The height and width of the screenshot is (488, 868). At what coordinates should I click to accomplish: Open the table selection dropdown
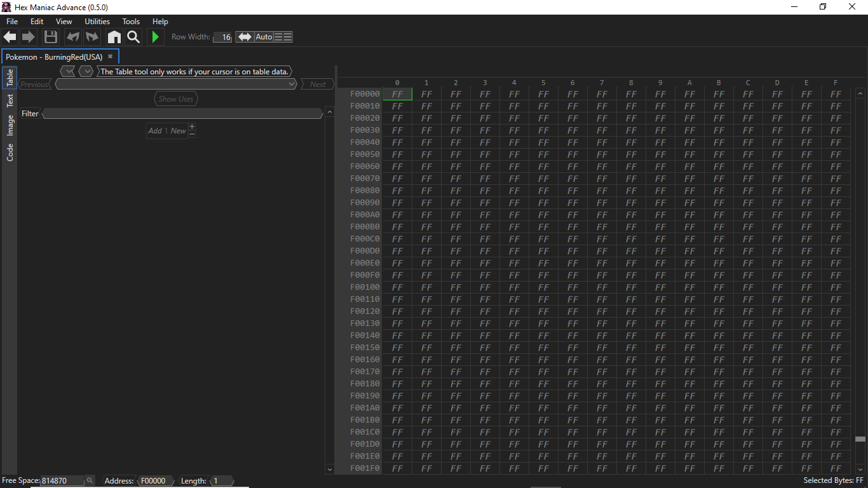coord(176,84)
